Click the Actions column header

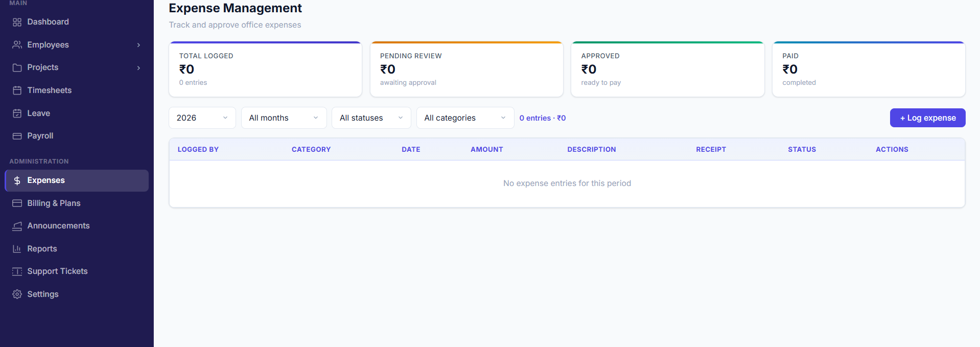click(892, 149)
